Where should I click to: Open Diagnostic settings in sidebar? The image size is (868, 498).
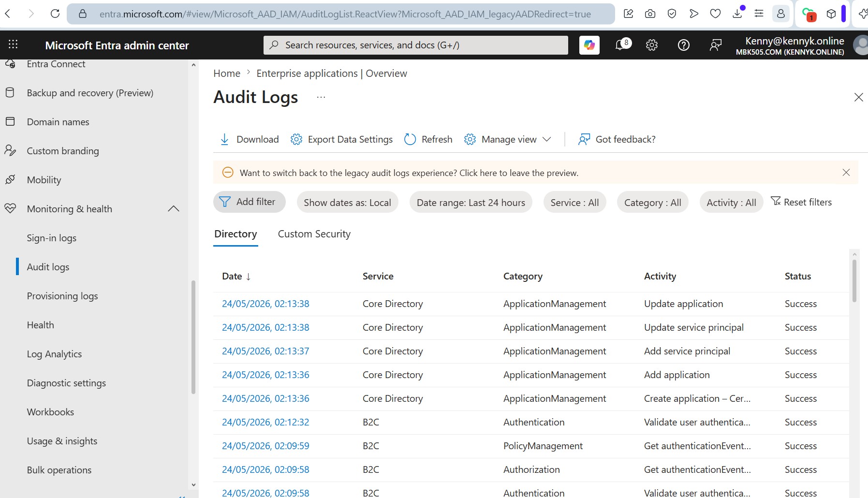(66, 383)
